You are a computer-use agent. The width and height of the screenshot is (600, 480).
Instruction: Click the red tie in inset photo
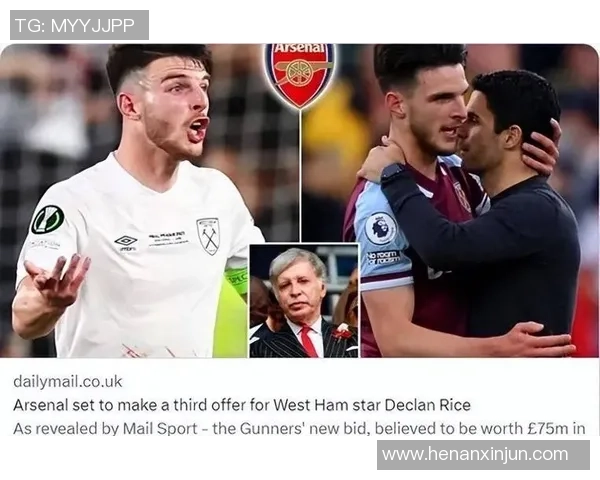tap(308, 341)
